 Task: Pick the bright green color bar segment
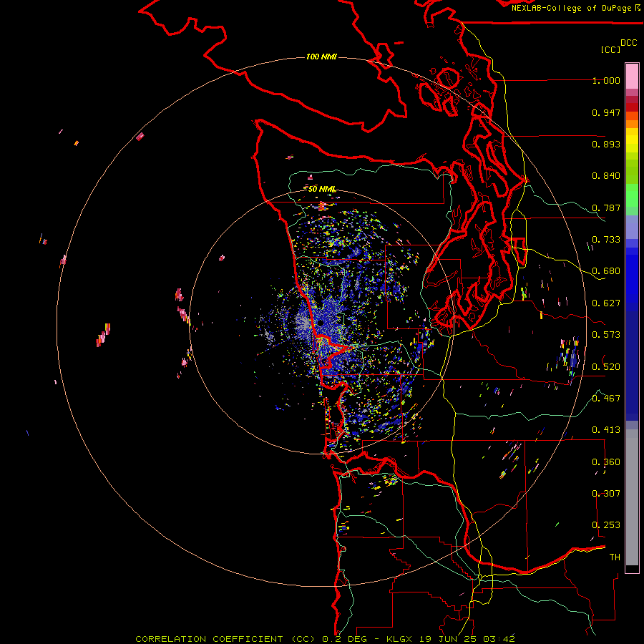tap(632, 195)
